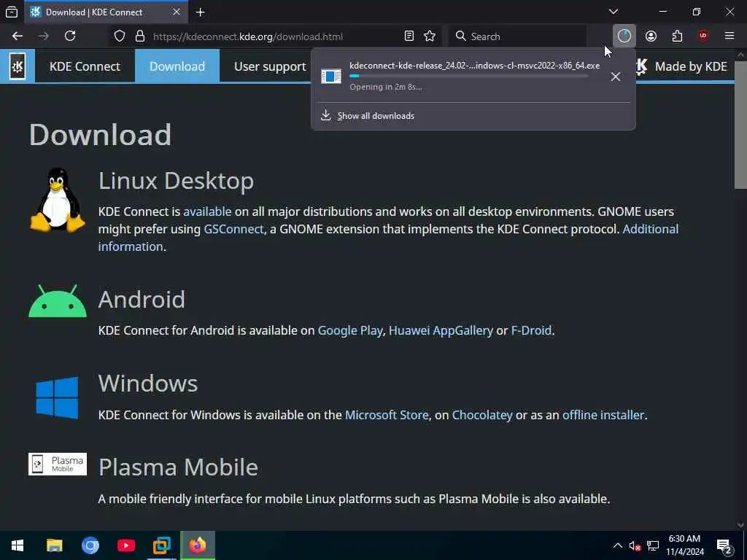The image size is (747, 560).
Task: Open the Firefox application menu
Action: (x=729, y=36)
